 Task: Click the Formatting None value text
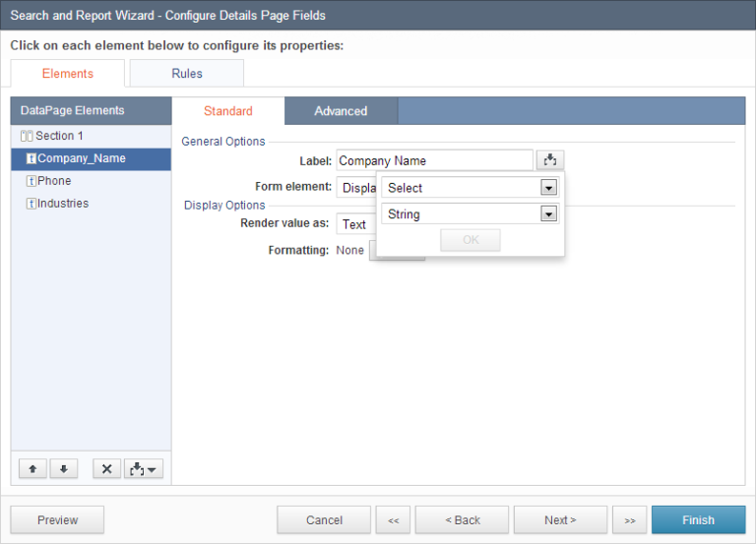(x=350, y=251)
